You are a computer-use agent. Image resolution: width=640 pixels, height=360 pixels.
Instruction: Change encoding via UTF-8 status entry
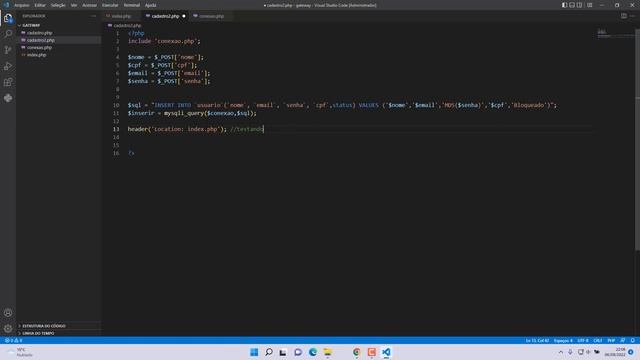point(583,340)
